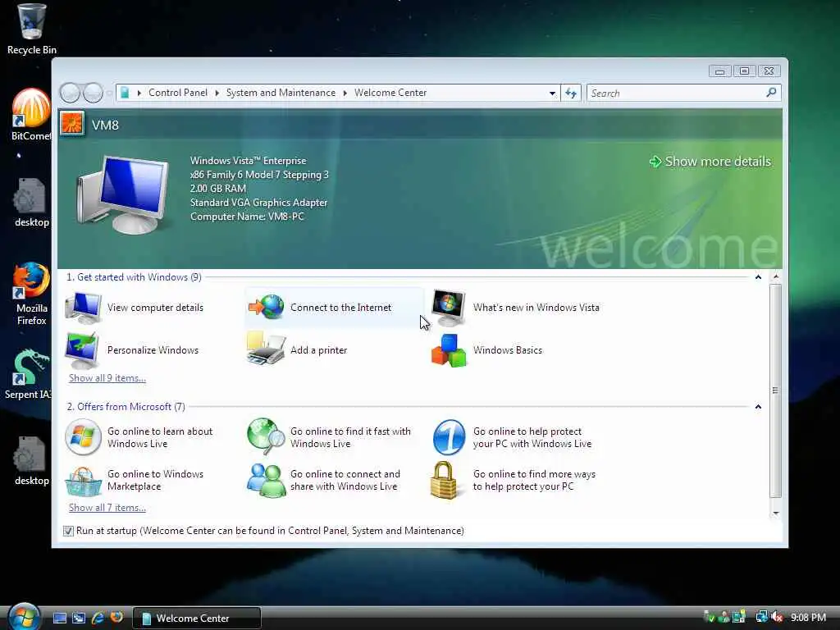Select the Mozilla Firefox desktop shortcut

coord(32,294)
